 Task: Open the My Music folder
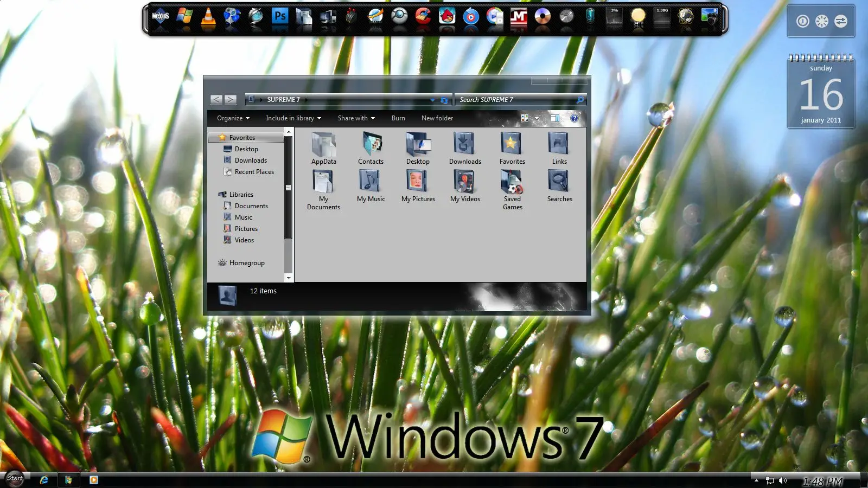(371, 186)
